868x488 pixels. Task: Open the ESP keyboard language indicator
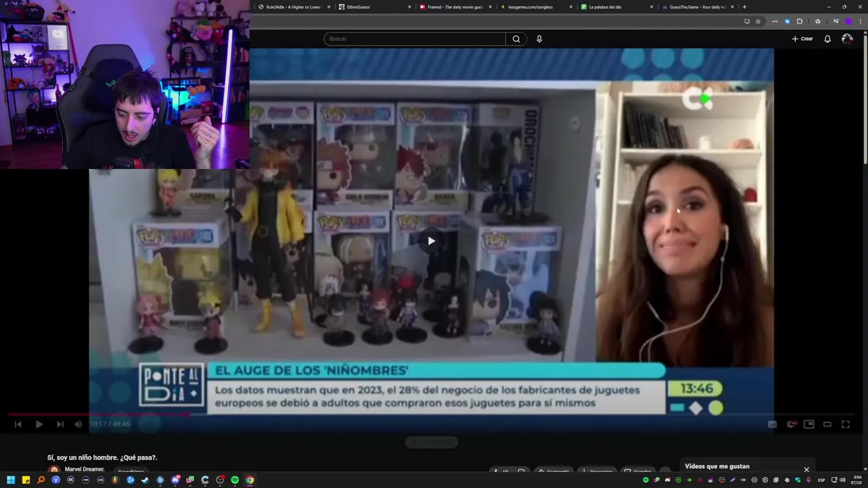click(x=821, y=480)
